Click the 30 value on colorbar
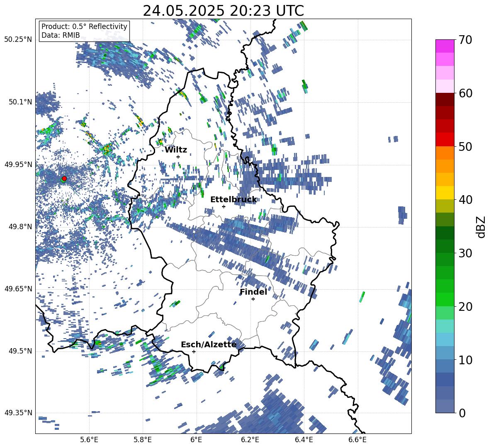This screenshot has width=491, height=448. pos(465,253)
